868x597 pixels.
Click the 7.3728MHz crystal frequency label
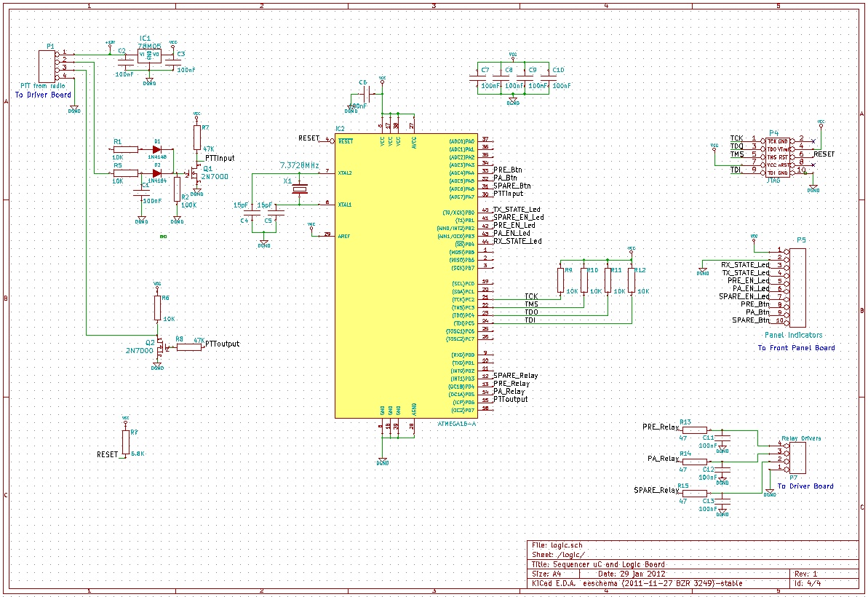click(299, 166)
